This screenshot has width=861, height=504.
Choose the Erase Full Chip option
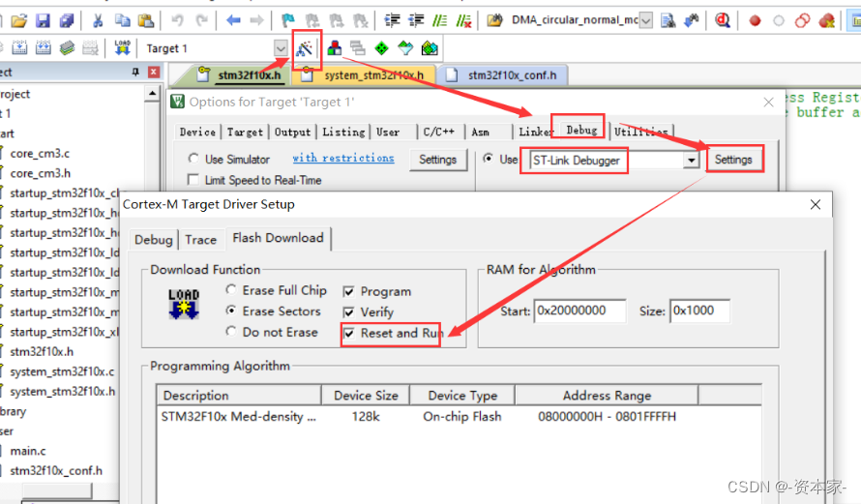click(x=231, y=289)
